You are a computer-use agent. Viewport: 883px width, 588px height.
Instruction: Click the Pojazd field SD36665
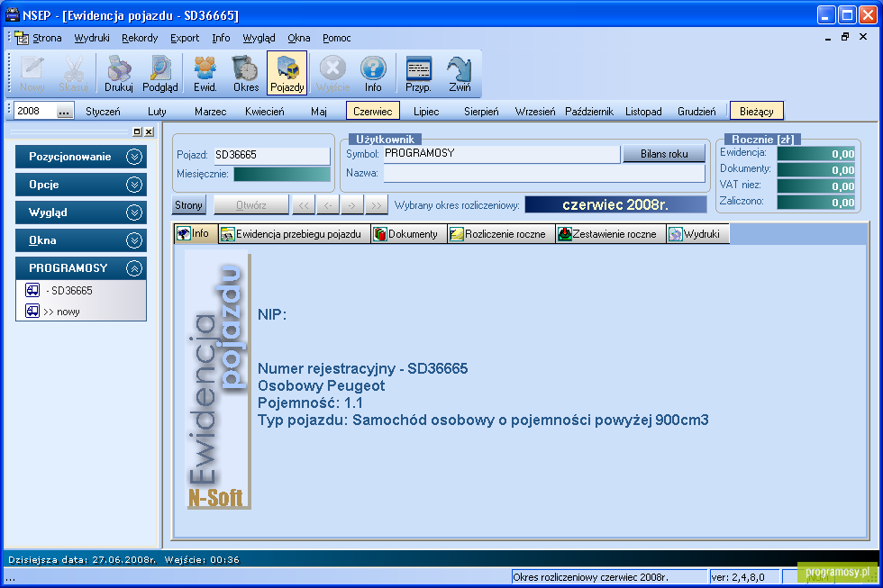tap(272, 155)
